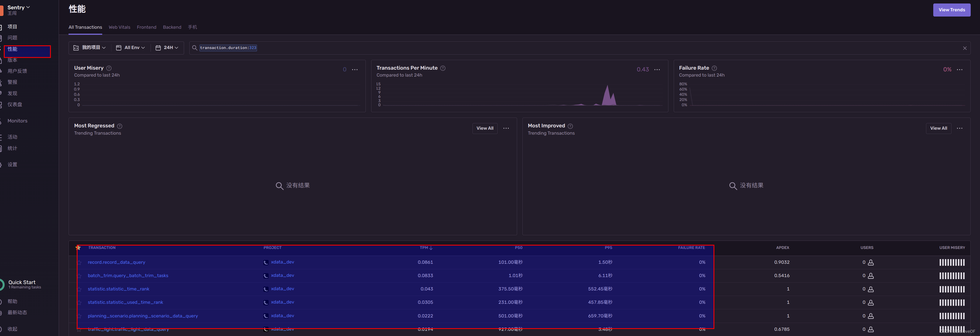980x336 pixels.
Task: Toggle key transactions star in table header
Action: click(78, 248)
